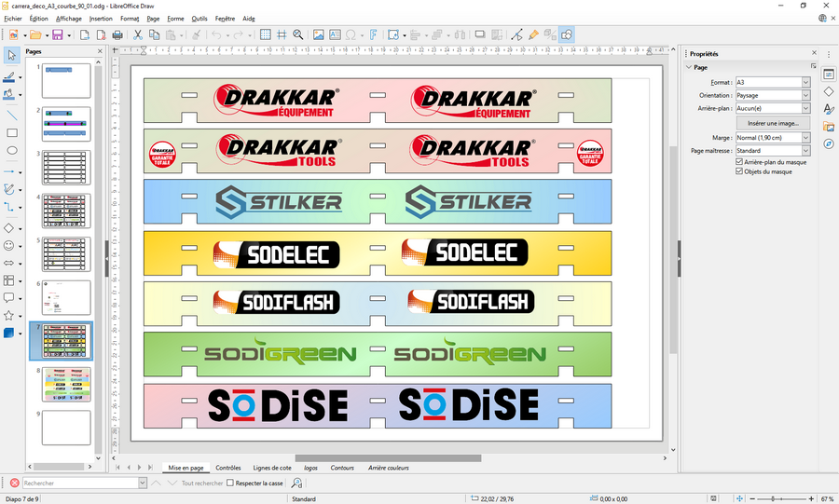Toggle Arrière-plan du masque checkbox
Screen dimensions: 839x504
coord(739,161)
